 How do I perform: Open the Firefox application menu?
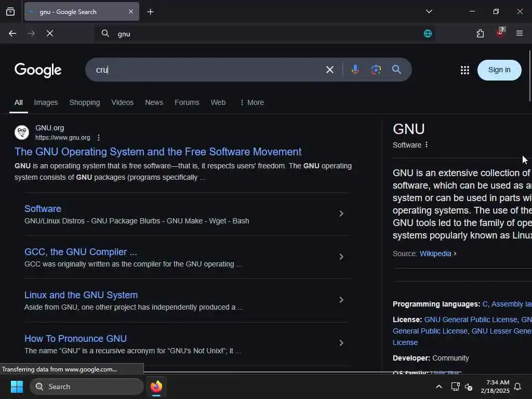click(520, 33)
